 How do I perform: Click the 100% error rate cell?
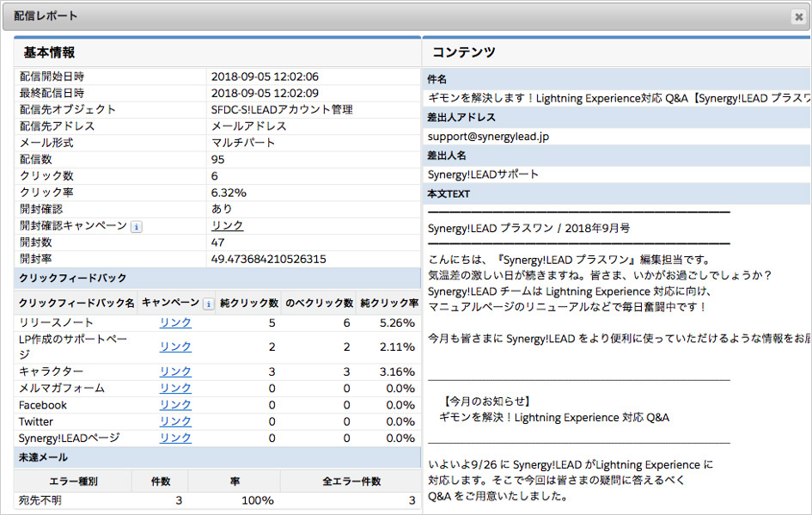pyautogui.click(x=258, y=500)
